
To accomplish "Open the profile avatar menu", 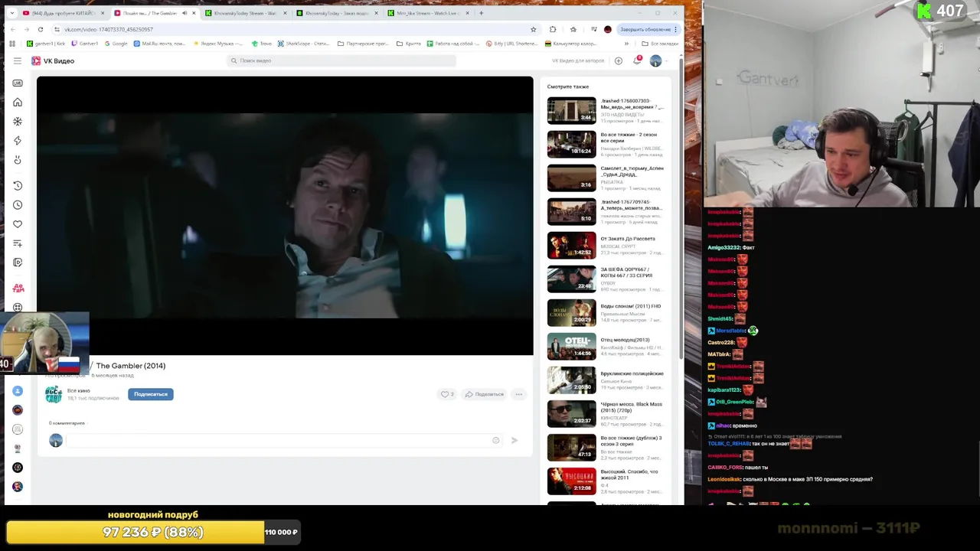I will pyautogui.click(x=655, y=60).
